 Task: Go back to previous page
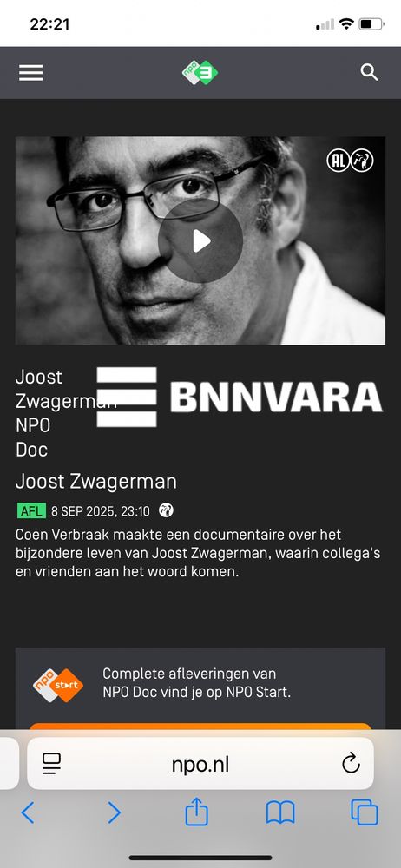pos(28,812)
